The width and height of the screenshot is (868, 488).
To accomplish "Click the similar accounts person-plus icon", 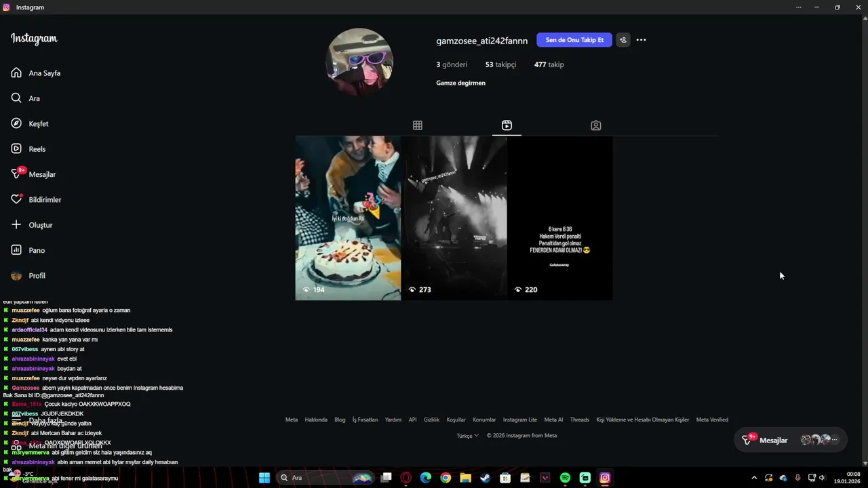I will 623,40.
